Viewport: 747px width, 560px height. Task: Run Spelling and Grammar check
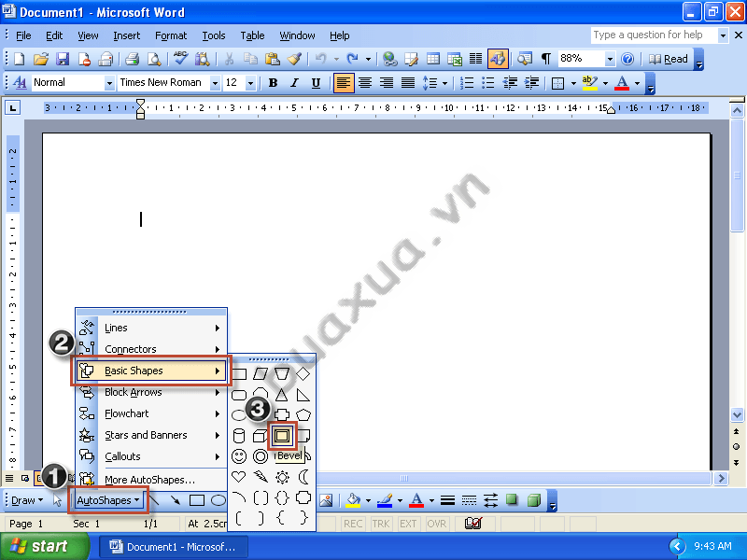[180, 59]
